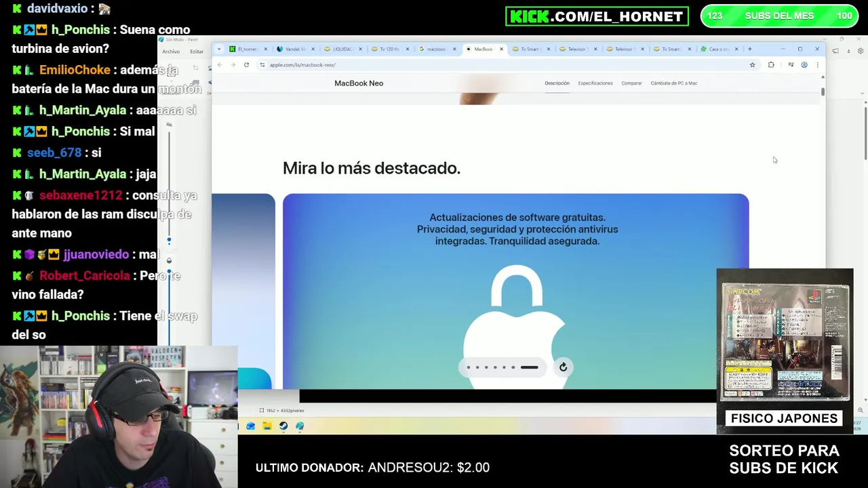Expand the tab search dropdown arrow
The image size is (868, 488).
(x=220, y=49)
